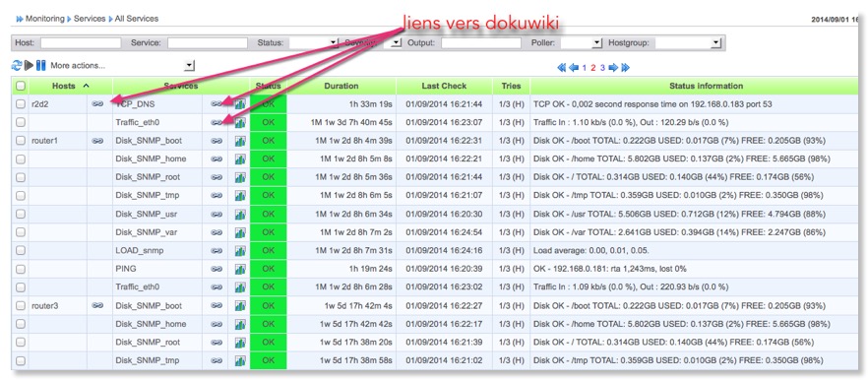Tick the checkbox for r2d2 Traffic_eth0 row

[21, 122]
